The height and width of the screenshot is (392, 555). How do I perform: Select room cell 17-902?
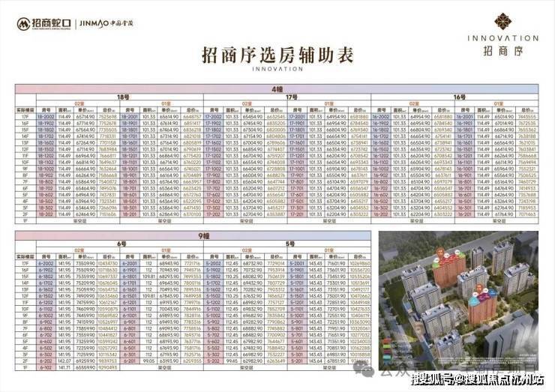pos(214,175)
